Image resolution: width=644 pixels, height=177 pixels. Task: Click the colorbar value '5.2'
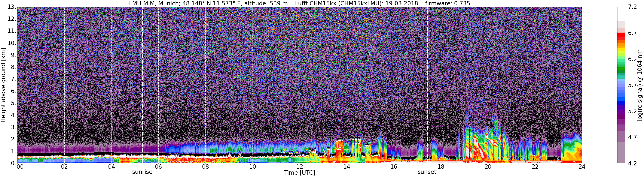[x=632, y=111]
